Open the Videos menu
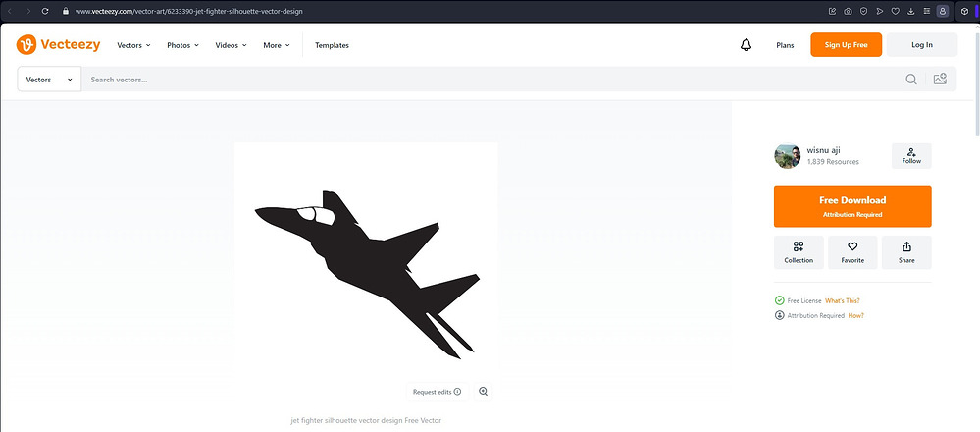Screen dimensions: 980x432 (x=231, y=45)
